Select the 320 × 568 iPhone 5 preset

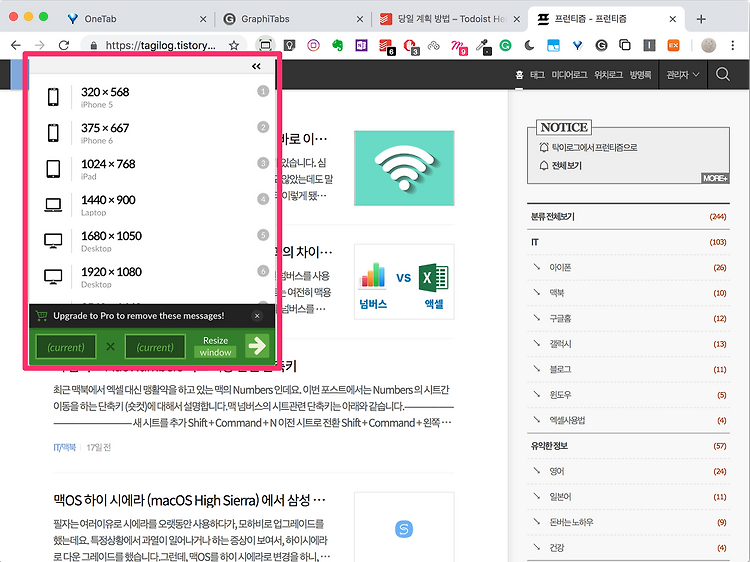[152, 97]
